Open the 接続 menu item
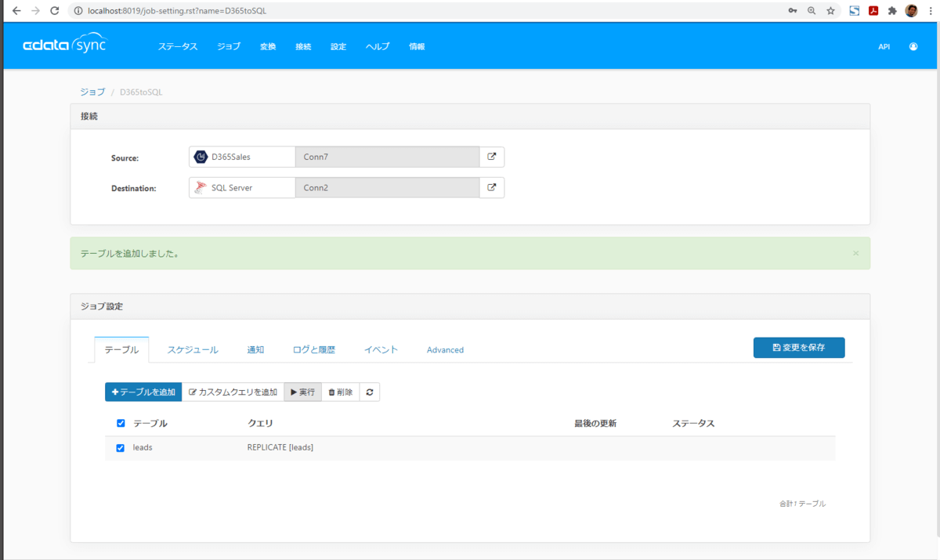This screenshot has height=560, width=940. pos(303,46)
